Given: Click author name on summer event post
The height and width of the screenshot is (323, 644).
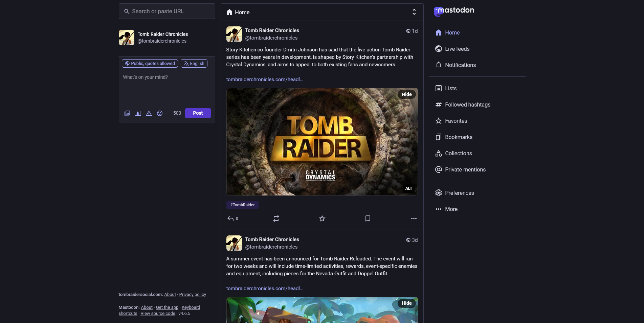Looking at the screenshot, I should point(272,239).
